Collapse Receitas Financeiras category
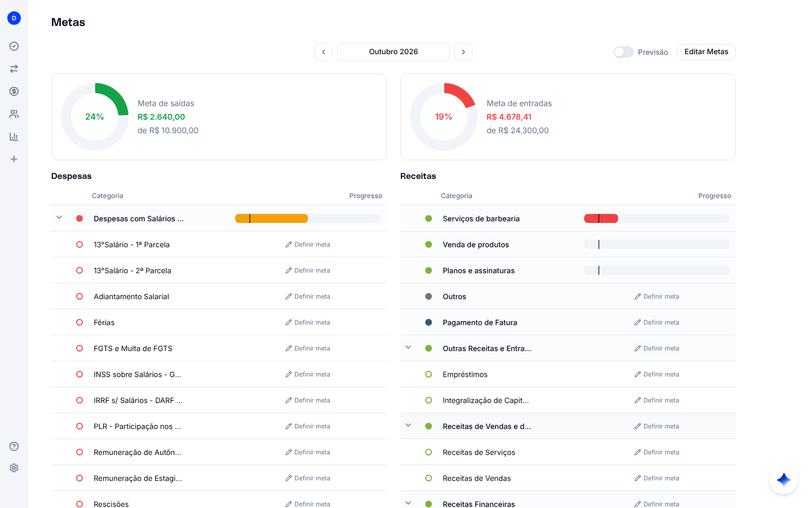The image size is (812, 508). 408,503
